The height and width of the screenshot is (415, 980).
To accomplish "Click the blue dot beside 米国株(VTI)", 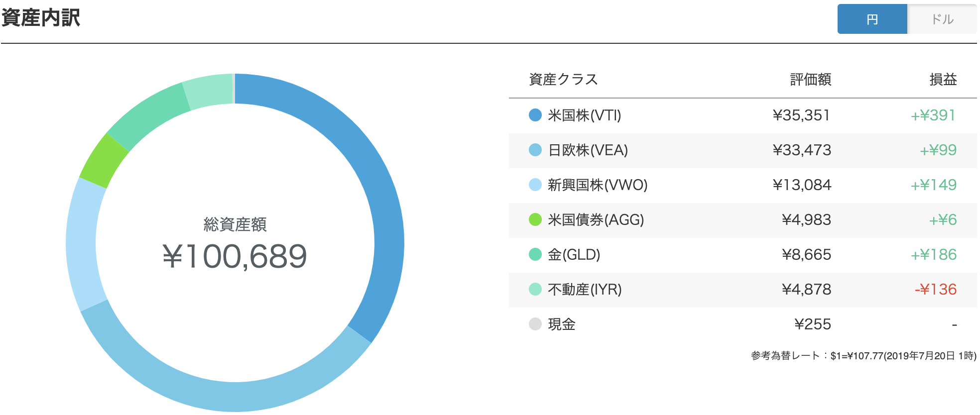I will point(535,115).
